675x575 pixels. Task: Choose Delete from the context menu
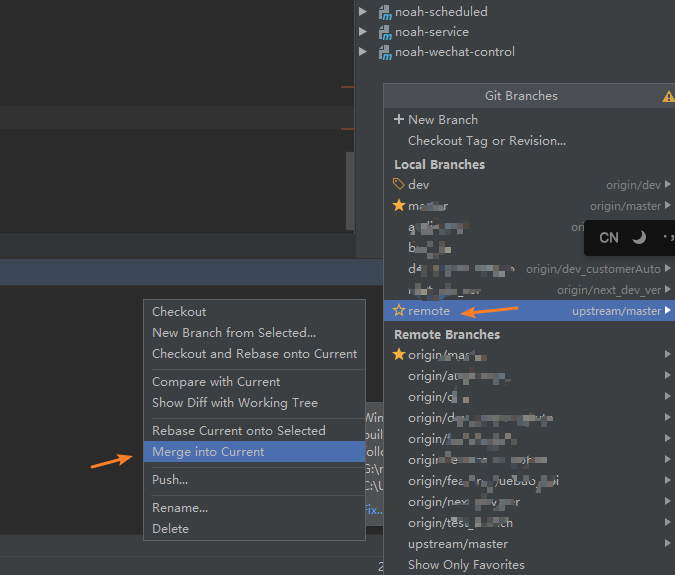[254, 529]
